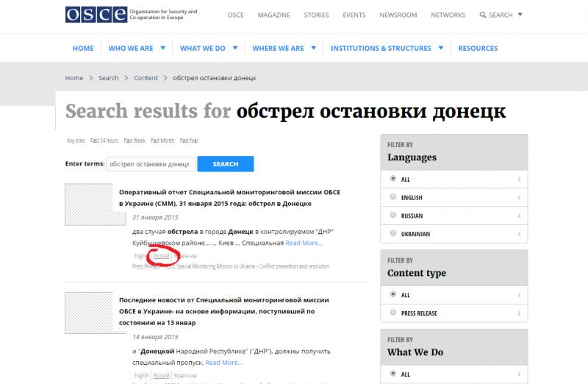This screenshot has height=384, width=588.
Task: Go to the OSCE top link
Action: point(235,15)
